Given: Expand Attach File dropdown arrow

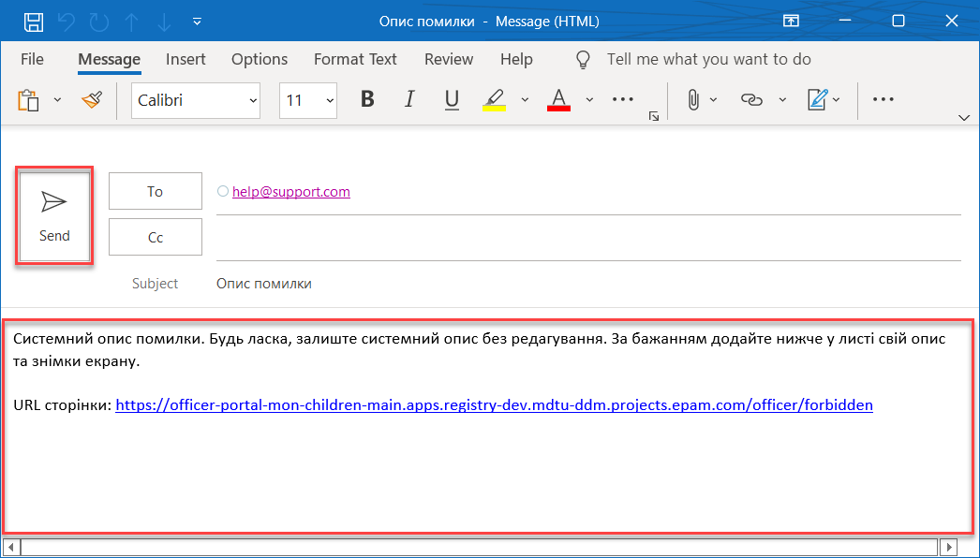Looking at the screenshot, I should [714, 100].
